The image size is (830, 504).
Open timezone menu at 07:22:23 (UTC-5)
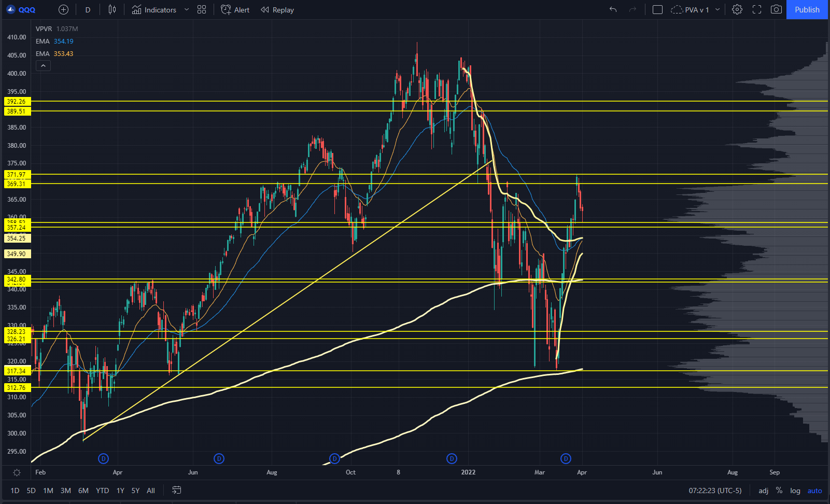tap(715, 491)
